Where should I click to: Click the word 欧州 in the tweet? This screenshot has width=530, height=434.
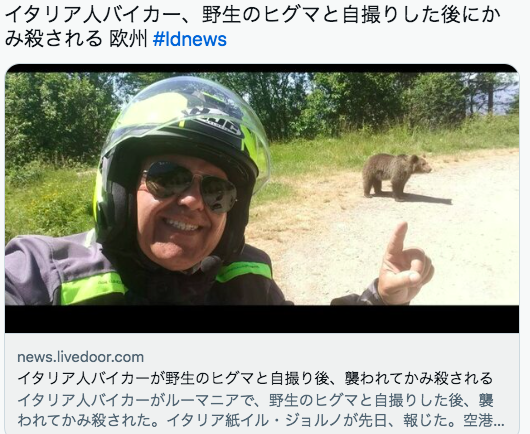pyautogui.click(x=128, y=39)
